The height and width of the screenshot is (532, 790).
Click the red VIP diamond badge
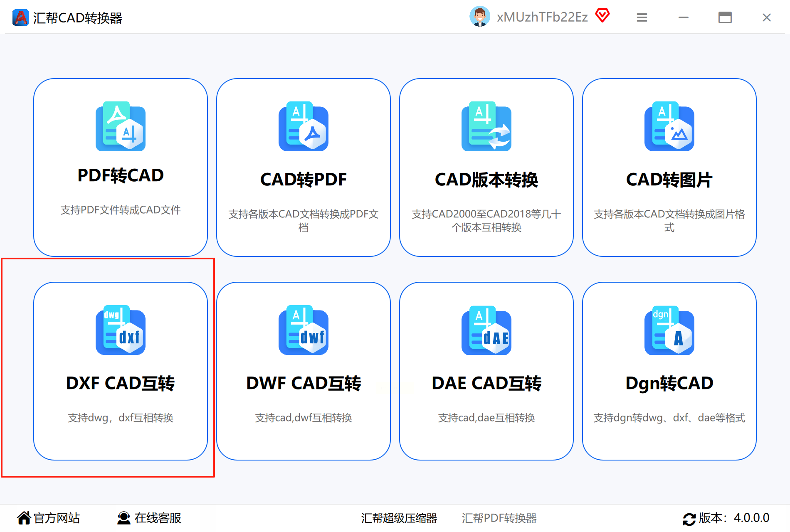click(602, 16)
